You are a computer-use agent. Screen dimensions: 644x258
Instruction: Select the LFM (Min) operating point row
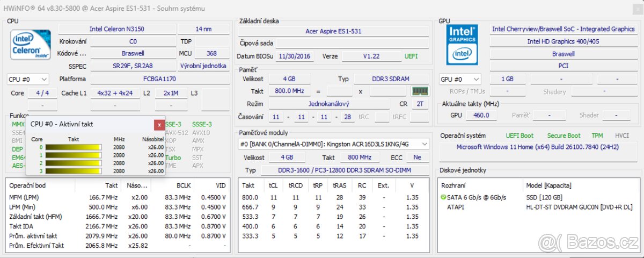[x=118, y=207]
